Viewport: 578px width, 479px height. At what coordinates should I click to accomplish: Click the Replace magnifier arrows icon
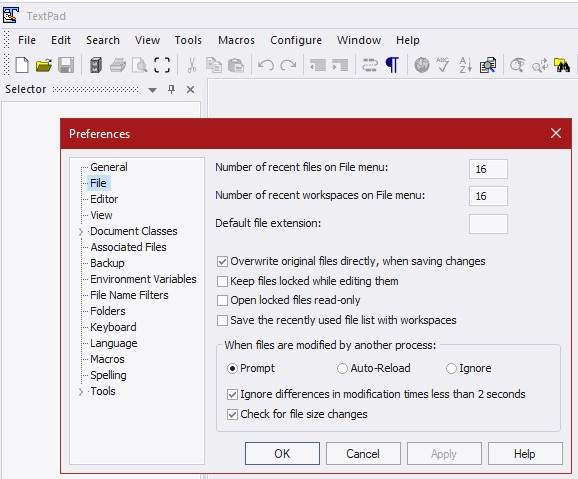[539, 65]
